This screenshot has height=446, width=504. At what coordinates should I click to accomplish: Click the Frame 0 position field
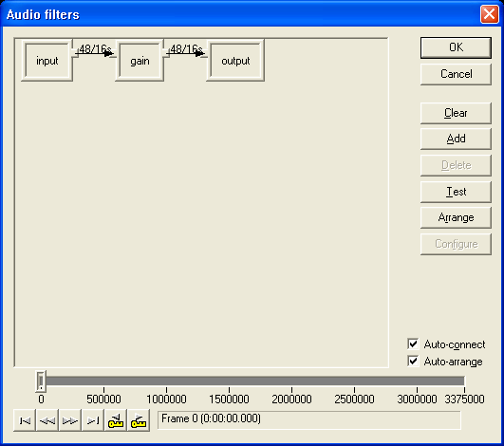tap(309, 419)
